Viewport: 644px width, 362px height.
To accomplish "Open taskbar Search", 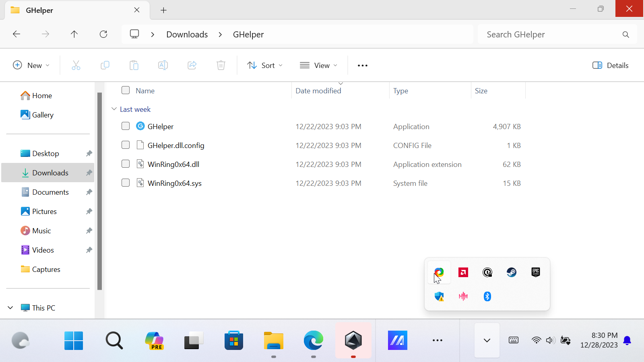I will [114, 341].
